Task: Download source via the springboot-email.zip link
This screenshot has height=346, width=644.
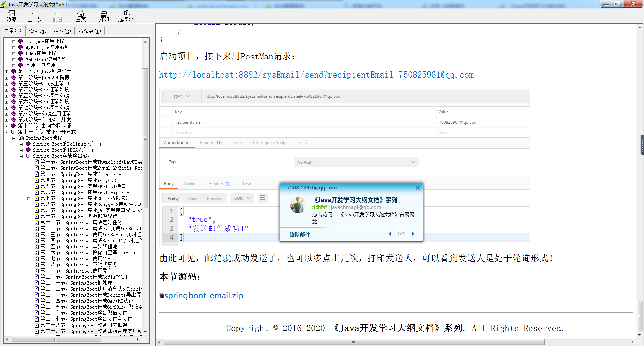Action: coord(204,296)
